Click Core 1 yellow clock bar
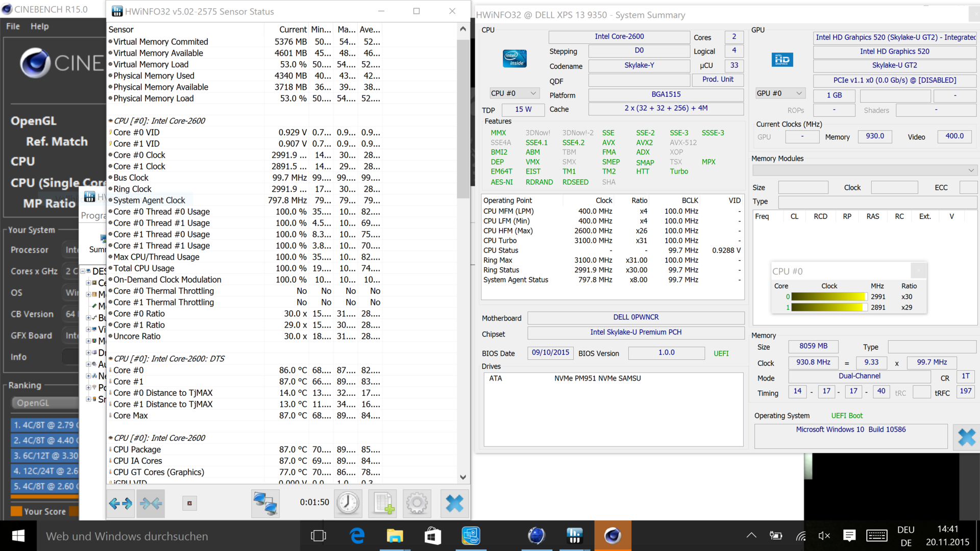Screen dimensions: 980x551 (x=829, y=307)
